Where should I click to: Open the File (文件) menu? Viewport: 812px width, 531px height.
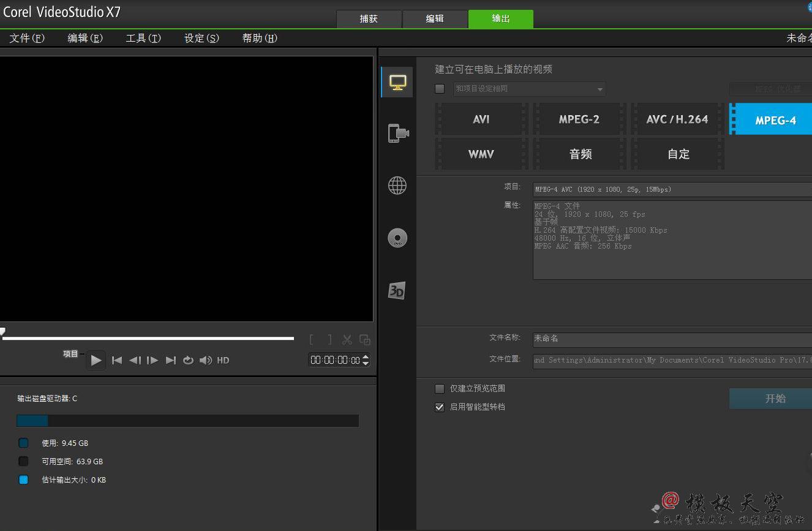point(28,38)
